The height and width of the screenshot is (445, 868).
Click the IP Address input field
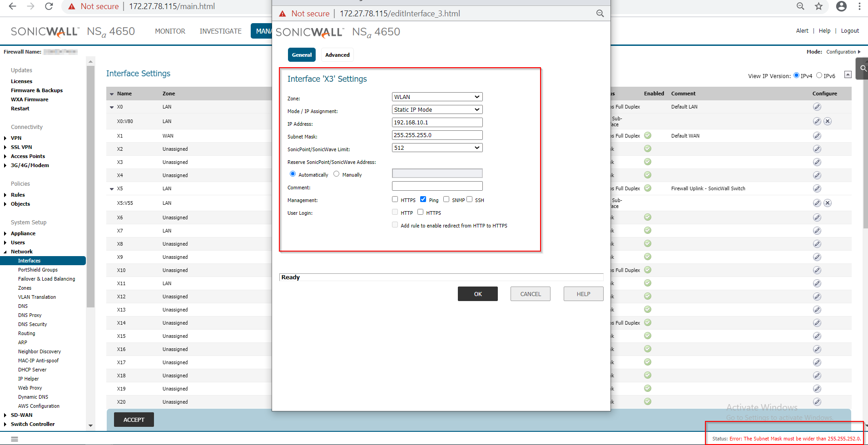(437, 122)
